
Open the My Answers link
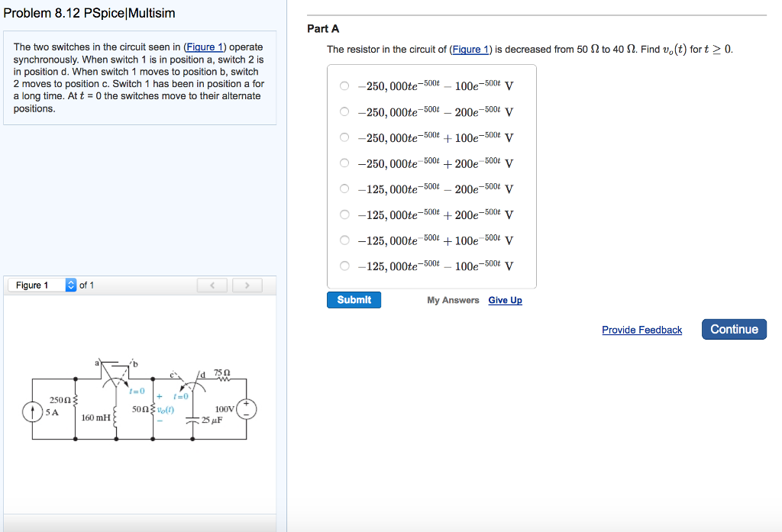point(453,300)
